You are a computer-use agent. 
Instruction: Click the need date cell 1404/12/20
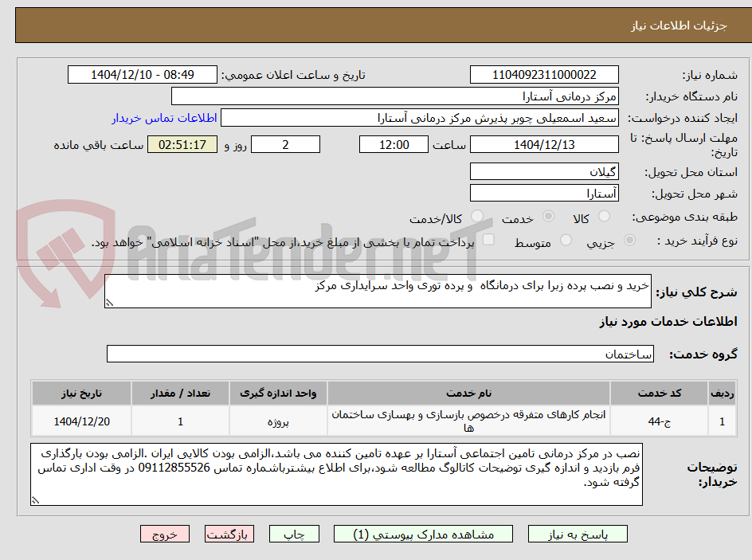click(81, 421)
